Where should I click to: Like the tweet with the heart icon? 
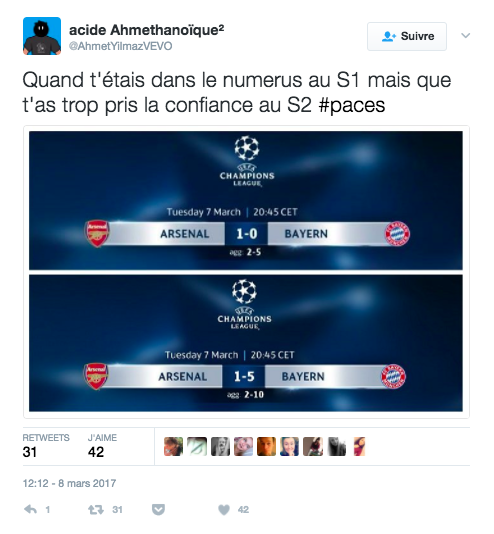coord(224,510)
